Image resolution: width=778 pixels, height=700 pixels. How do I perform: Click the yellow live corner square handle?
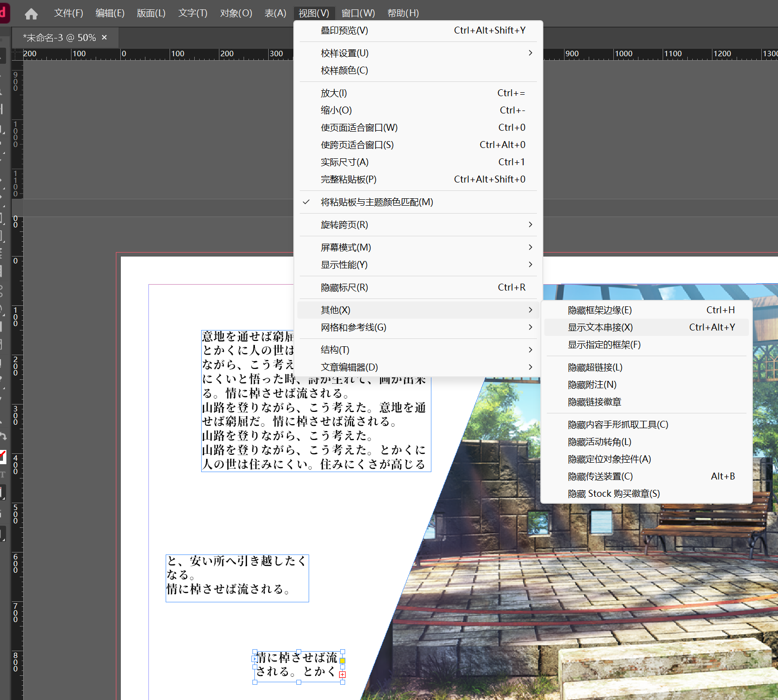(343, 661)
